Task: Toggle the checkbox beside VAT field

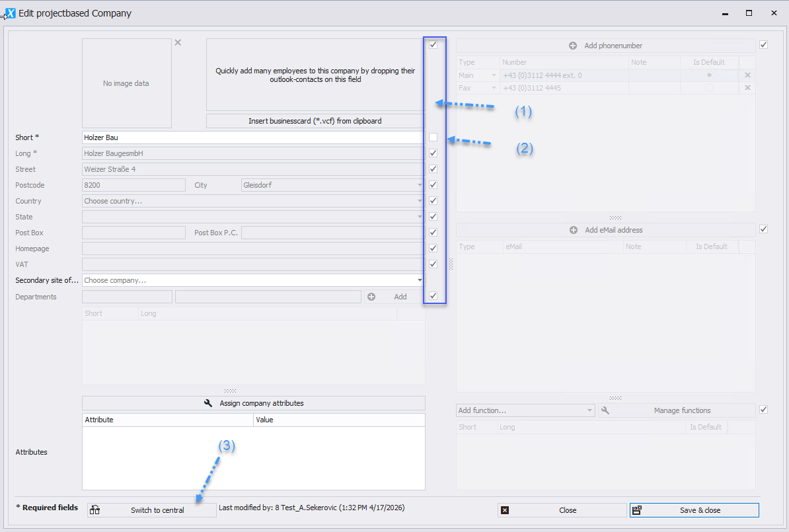Action: (x=433, y=264)
